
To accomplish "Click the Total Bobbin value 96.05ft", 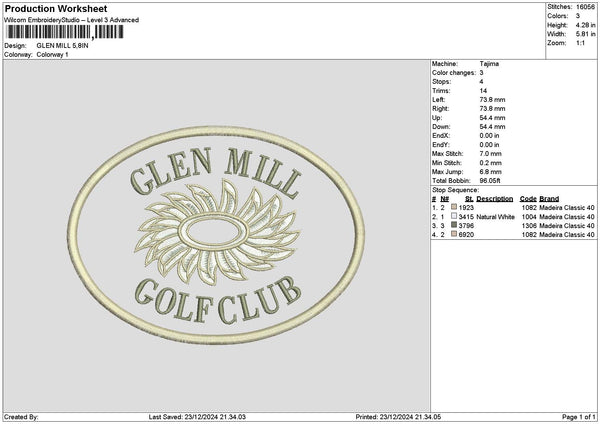I will pyautogui.click(x=490, y=181).
